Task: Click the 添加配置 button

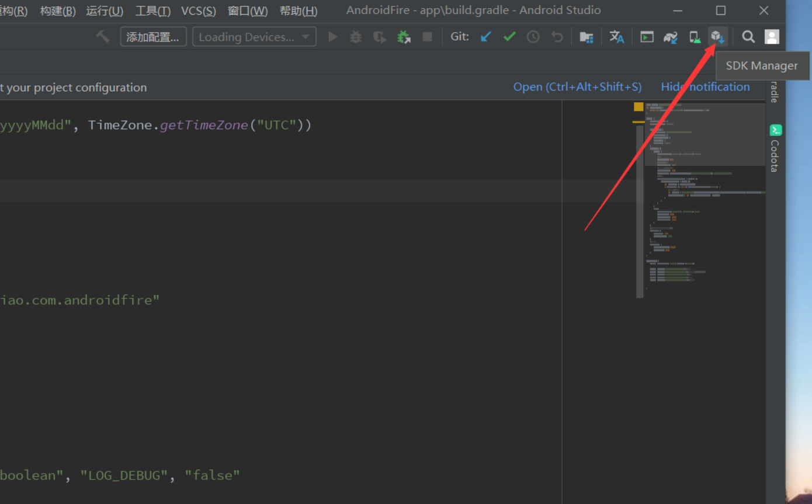Action: (153, 37)
